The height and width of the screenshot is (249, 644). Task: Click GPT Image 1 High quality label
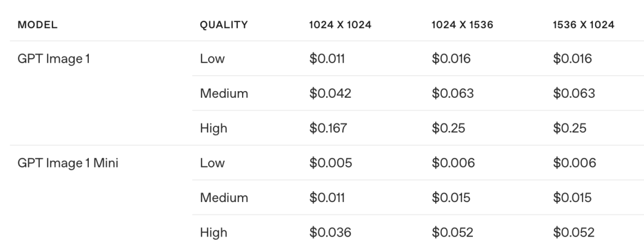coord(213,128)
